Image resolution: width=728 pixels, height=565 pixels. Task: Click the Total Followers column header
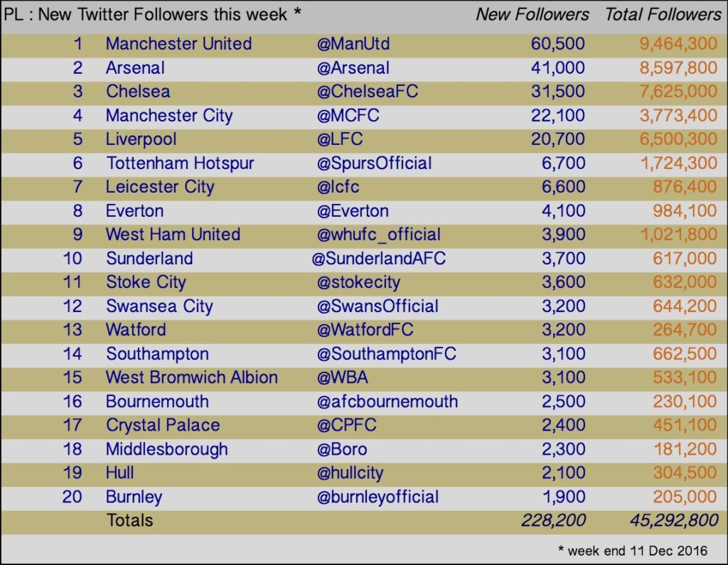(663, 14)
